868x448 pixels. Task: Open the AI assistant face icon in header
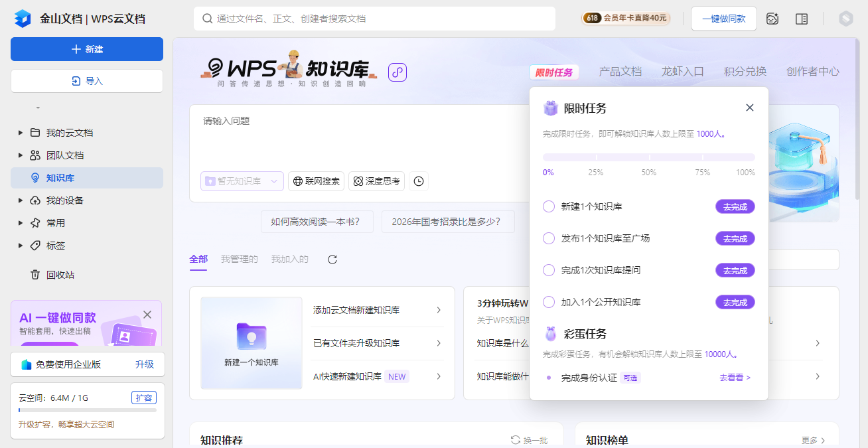pyautogui.click(x=772, y=19)
